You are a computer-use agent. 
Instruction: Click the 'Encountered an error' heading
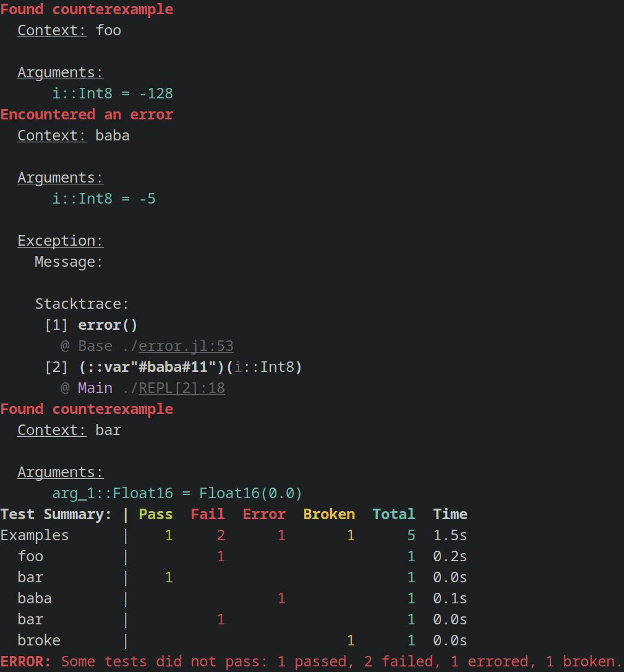87,114
